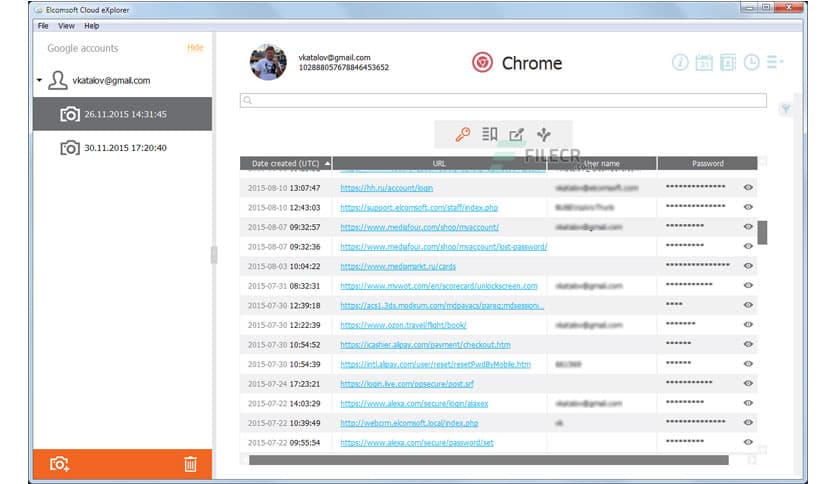The width and height of the screenshot is (836, 484).
Task: Click the vertical scrollbar thumb
Action: [x=762, y=232]
